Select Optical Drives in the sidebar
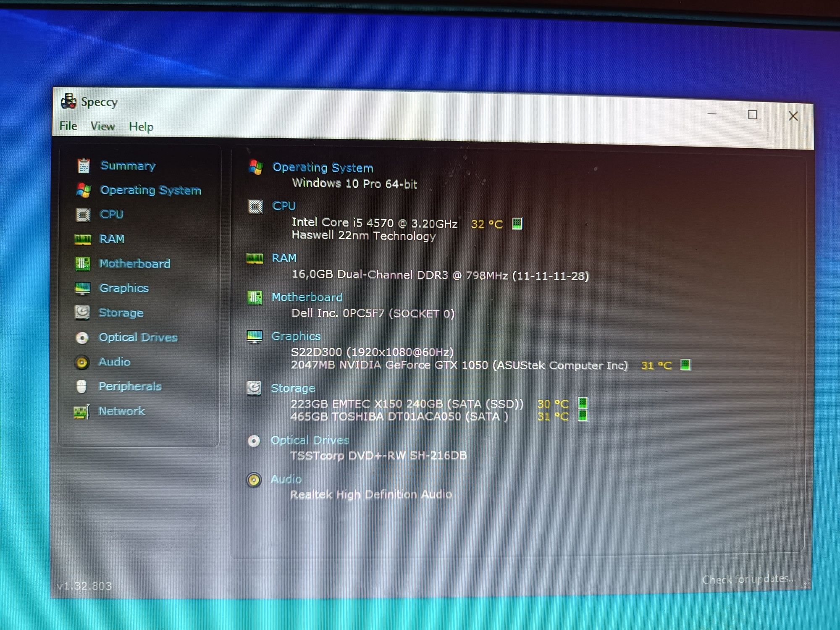The height and width of the screenshot is (630, 840). tap(138, 337)
